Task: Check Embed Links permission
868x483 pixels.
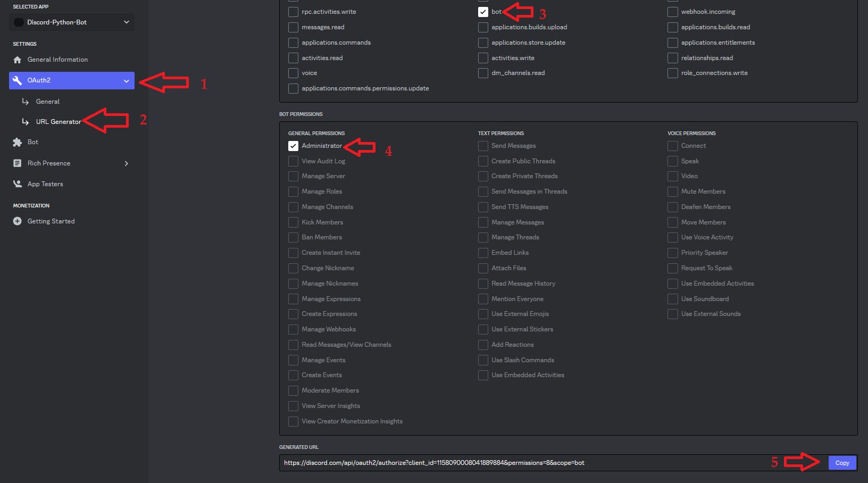Action: tap(483, 253)
